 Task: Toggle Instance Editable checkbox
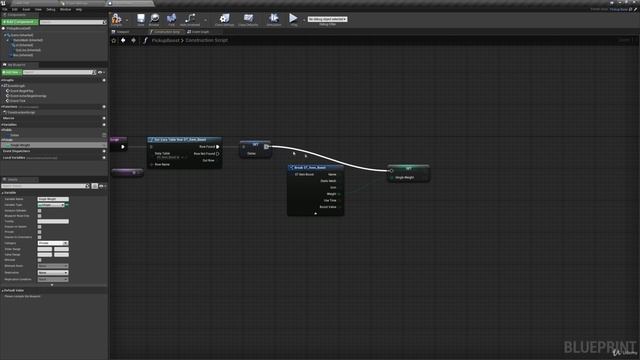[x=40, y=211]
